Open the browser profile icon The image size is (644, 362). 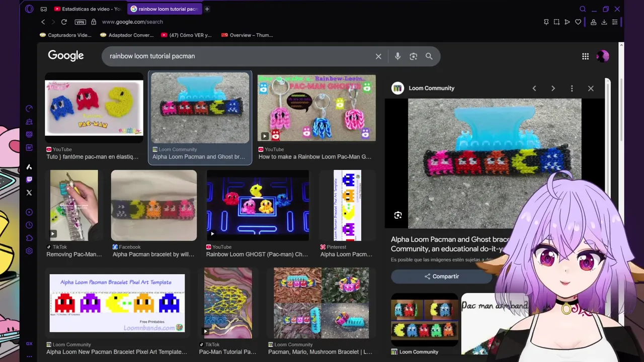click(x=594, y=22)
